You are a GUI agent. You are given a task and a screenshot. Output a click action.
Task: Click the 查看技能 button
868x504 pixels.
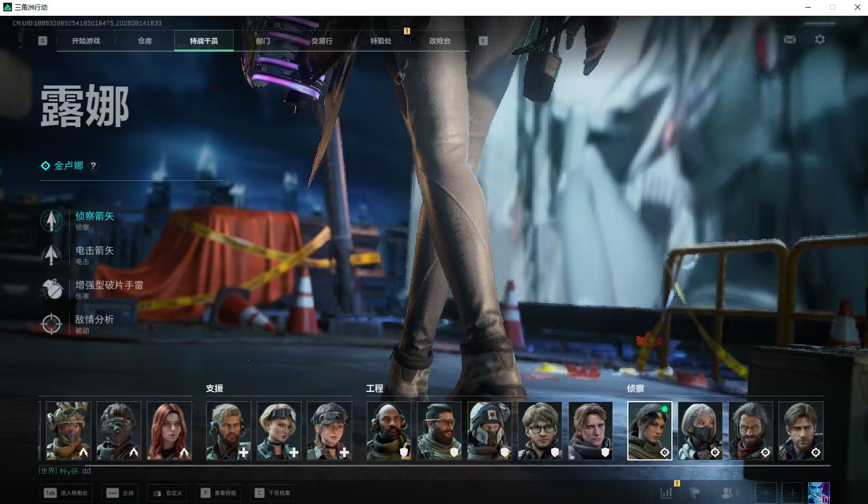[218, 493]
